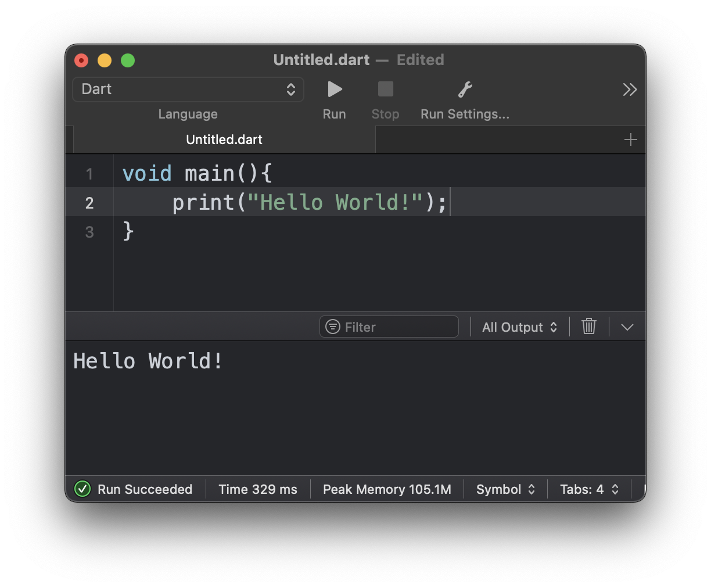
Task: Click the print call on line 2
Action: (203, 202)
